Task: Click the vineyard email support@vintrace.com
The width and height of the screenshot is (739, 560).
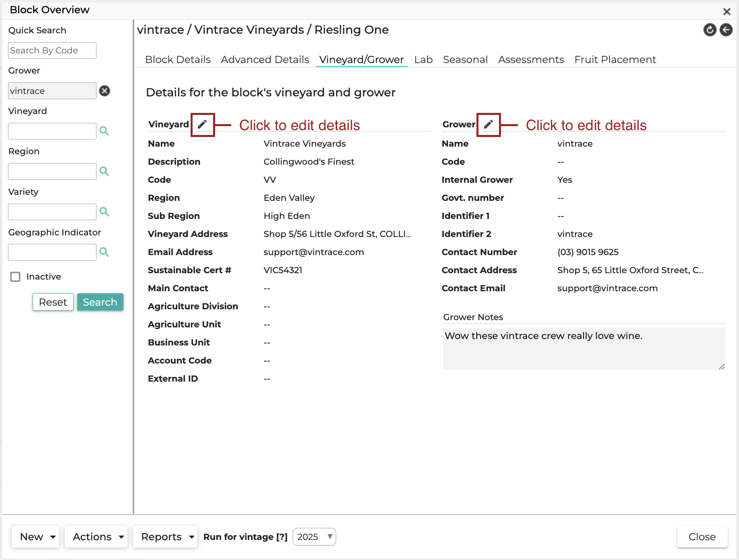Action: click(x=314, y=252)
